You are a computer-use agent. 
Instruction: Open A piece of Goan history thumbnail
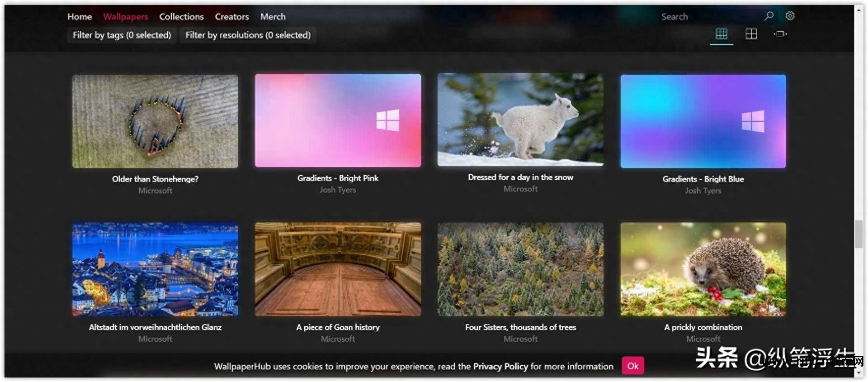click(338, 269)
